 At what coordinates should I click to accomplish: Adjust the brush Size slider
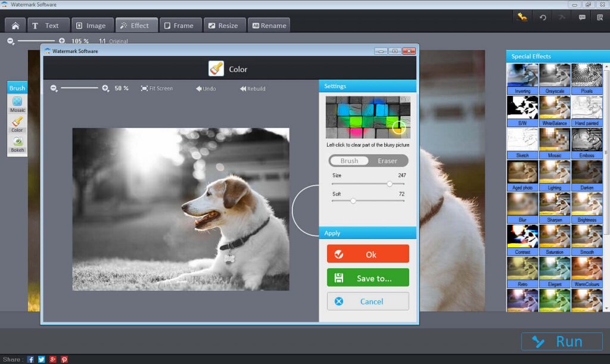[390, 184]
